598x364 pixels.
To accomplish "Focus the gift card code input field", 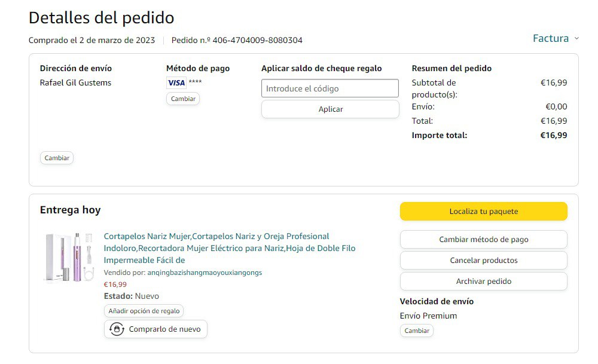I will [x=329, y=88].
